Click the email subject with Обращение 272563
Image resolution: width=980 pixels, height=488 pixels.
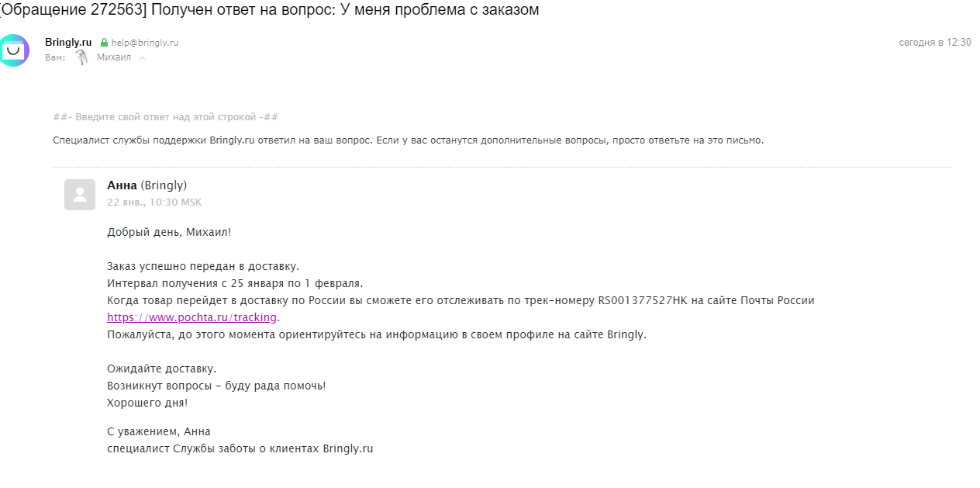tap(269, 10)
